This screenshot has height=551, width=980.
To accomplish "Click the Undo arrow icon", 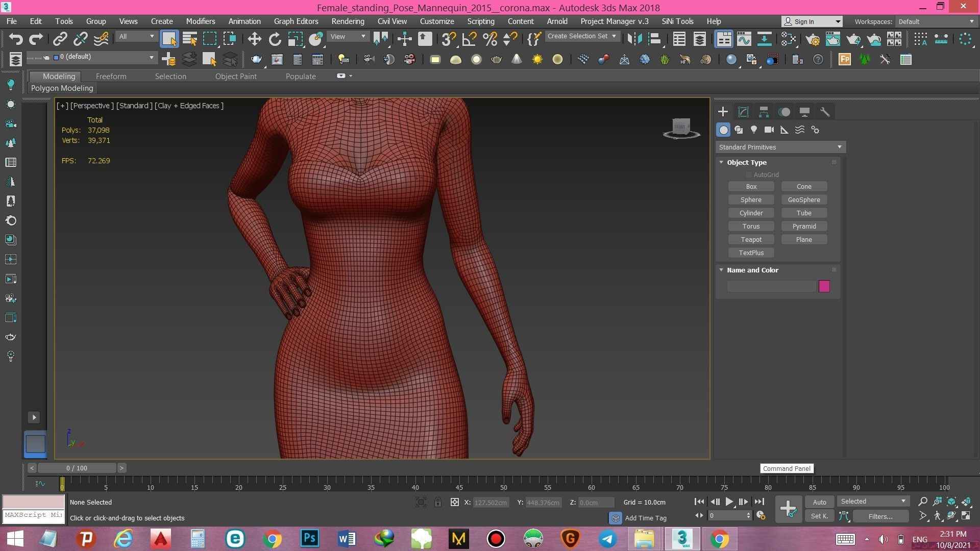I will tap(16, 39).
